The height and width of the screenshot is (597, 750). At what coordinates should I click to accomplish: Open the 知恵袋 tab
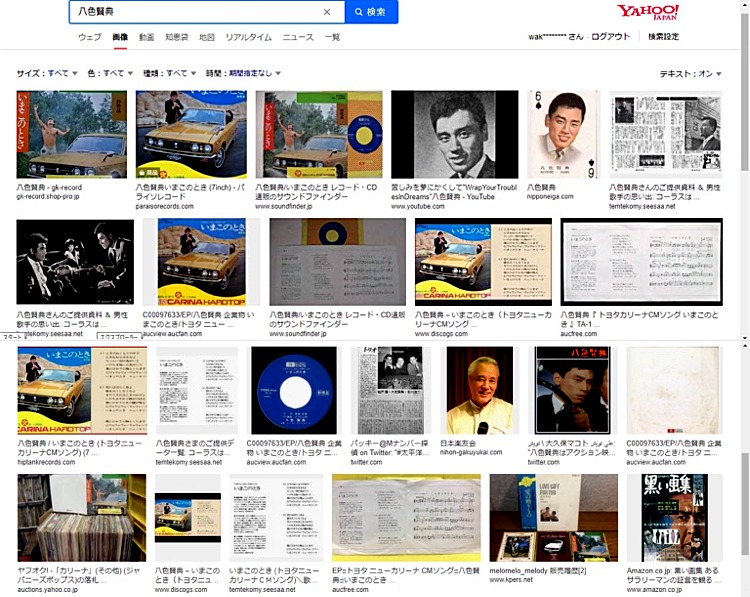(176, 37)
